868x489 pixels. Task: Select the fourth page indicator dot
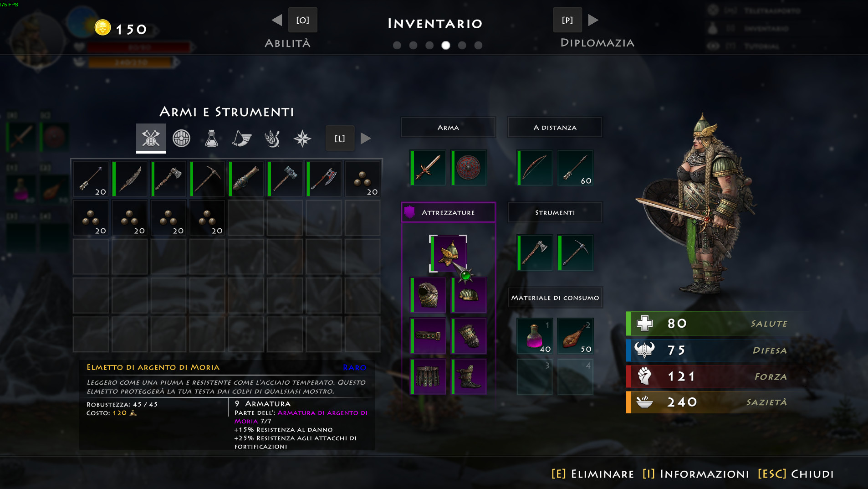(x=446, y=45)
